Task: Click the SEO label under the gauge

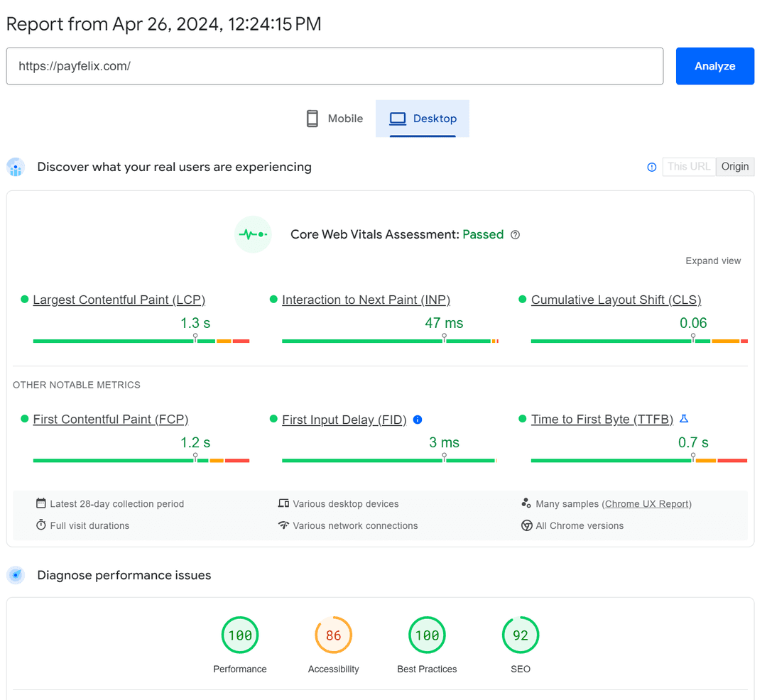Action: 521,669
